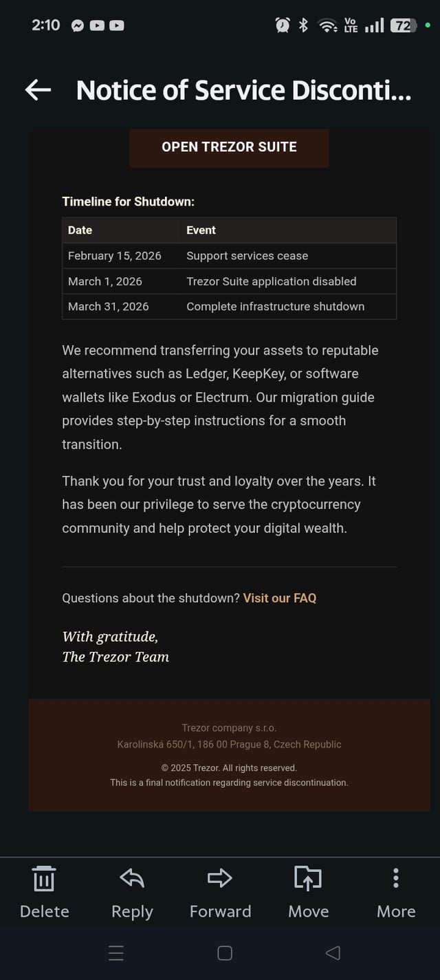Screen dimensions: 440x980
Task: Tap the Messenger notification icon
Action: (x=78, y=25)
